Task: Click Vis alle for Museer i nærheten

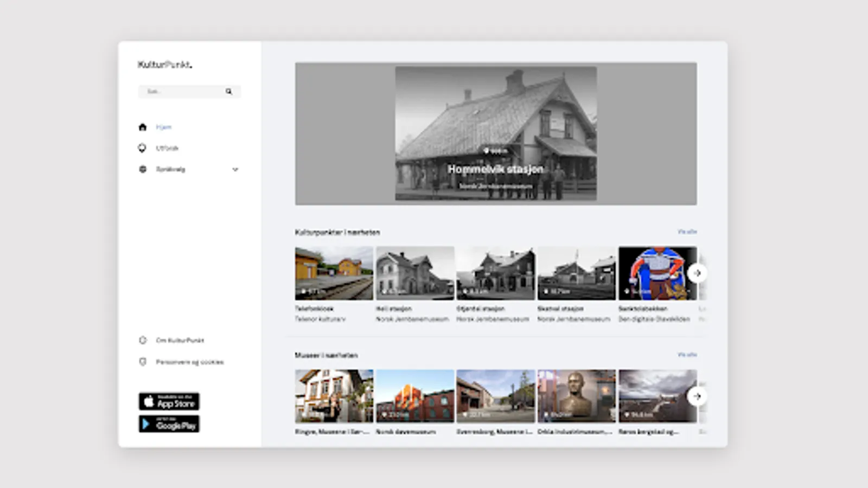Action: point(687,355)
